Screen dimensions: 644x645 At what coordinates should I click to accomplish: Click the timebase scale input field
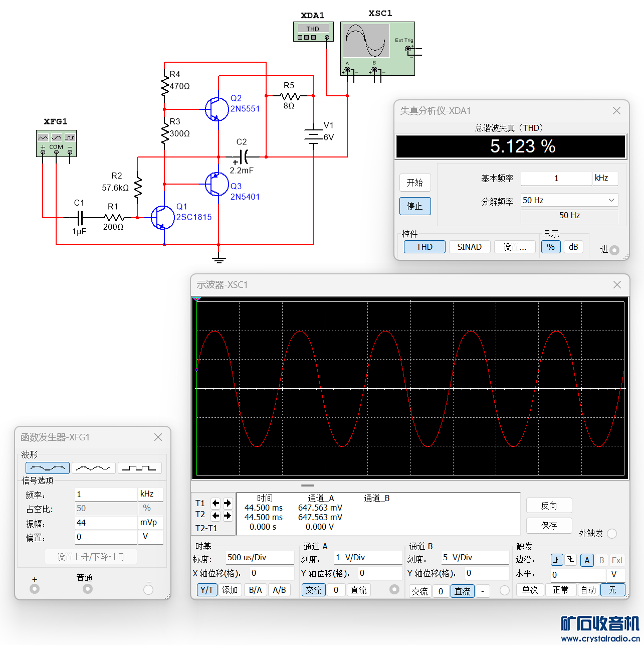coord(260,558)
